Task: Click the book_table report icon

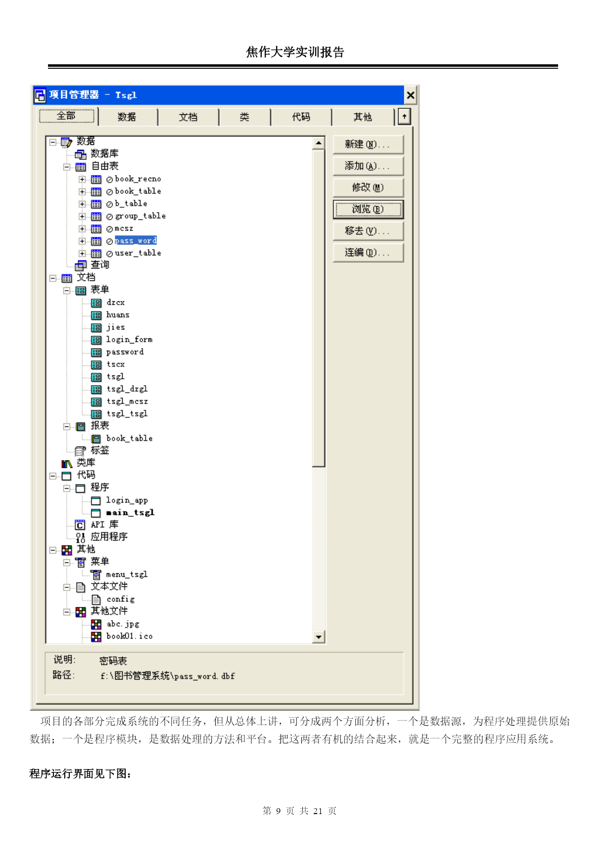Action: 96,439
